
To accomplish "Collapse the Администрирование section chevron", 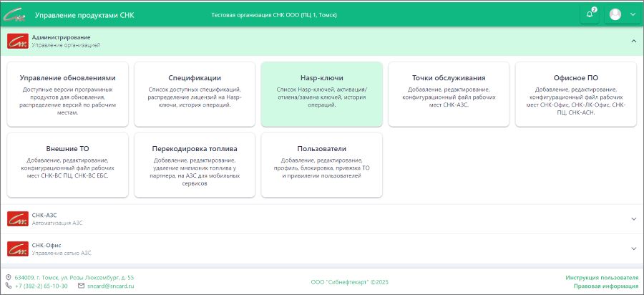I will click(x=633, y=41).
